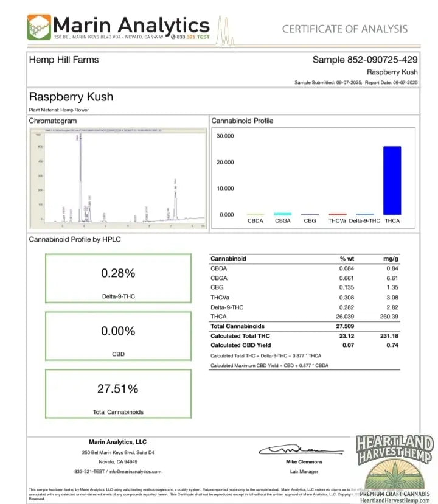Click the info@marinanalytics.com email address

click(135, 472)
